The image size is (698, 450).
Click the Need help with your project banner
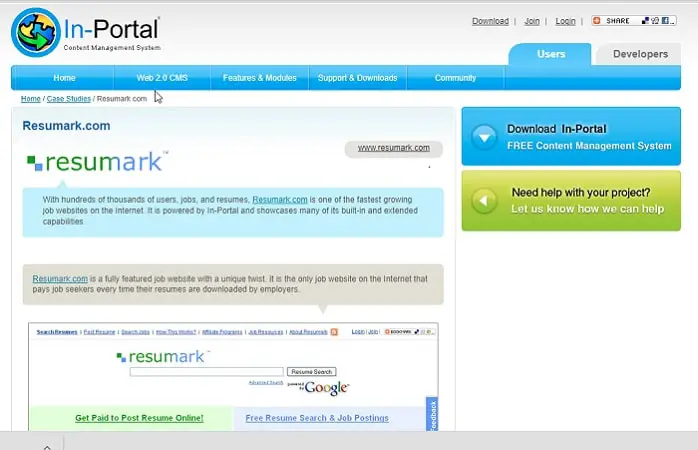[x=571, y=201]
